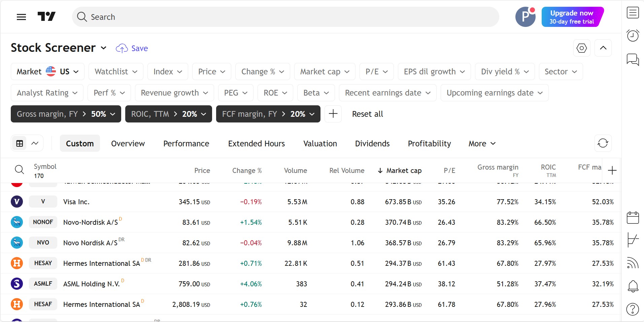644x322 pixels.
Task: Open the Div yield % filter dropdown
Action: click(505, 71)
